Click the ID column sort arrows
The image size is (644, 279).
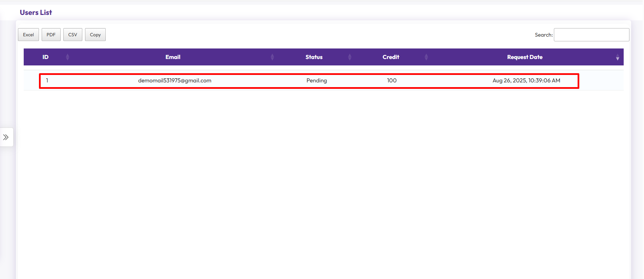coord(67,57)
